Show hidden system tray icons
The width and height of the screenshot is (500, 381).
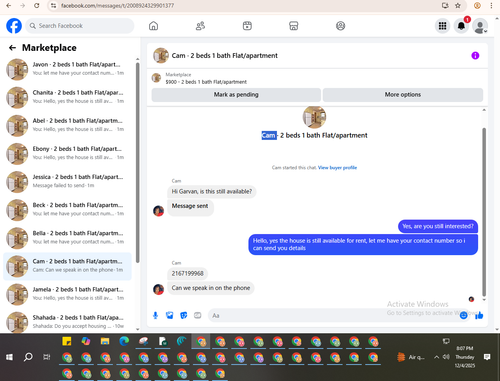pos(436,357)
